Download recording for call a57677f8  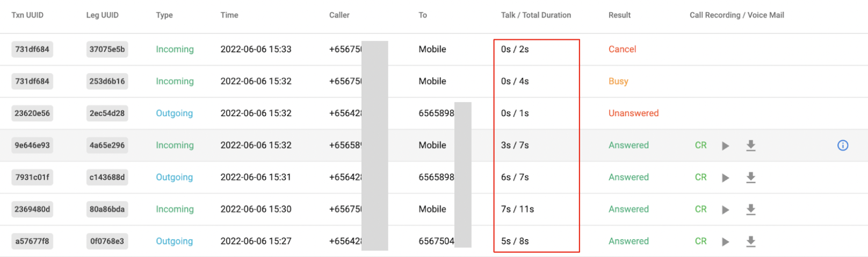pos(751,241)
